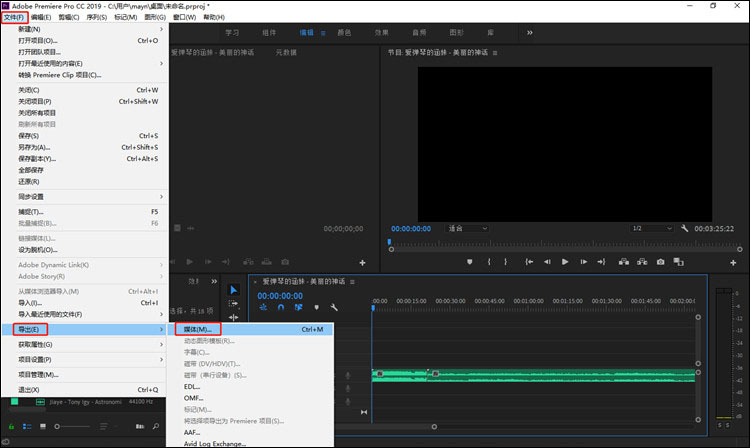Toggle top audio track voice-over microphone

click(348, 376)
